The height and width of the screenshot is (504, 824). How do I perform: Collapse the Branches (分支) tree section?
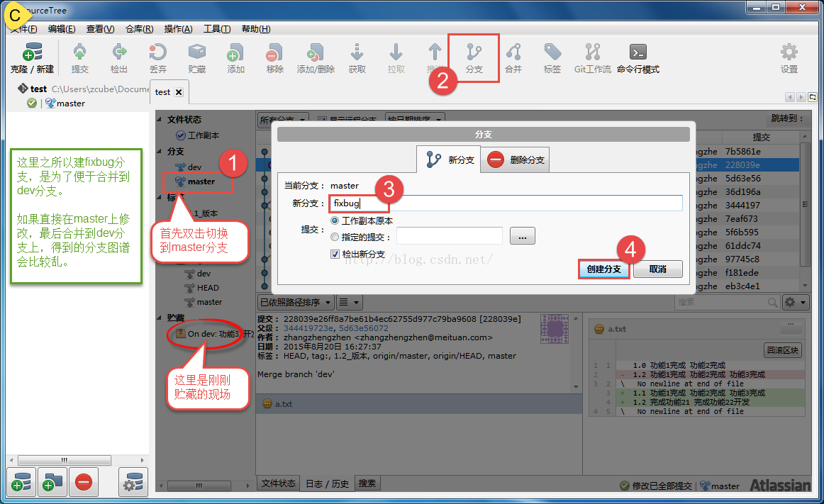(160, 151)
